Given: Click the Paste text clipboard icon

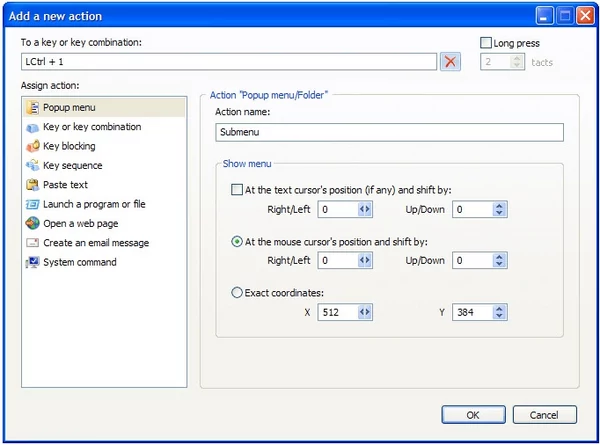Looking at the screenshot, I should (x=33, y=185).
